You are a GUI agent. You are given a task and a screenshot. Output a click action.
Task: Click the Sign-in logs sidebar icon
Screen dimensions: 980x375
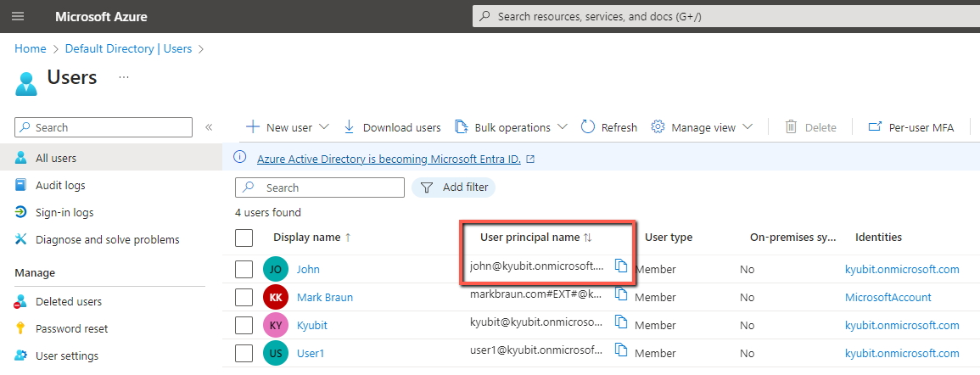[21, 212]
